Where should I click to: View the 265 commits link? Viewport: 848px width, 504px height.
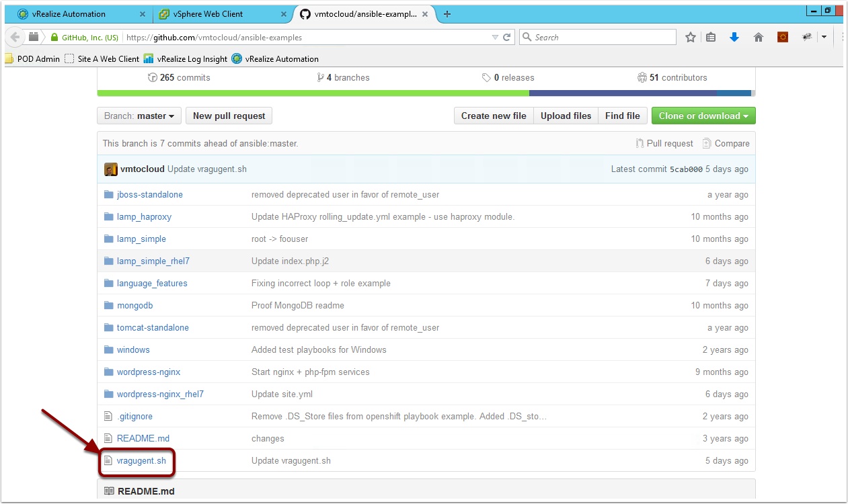179,78
